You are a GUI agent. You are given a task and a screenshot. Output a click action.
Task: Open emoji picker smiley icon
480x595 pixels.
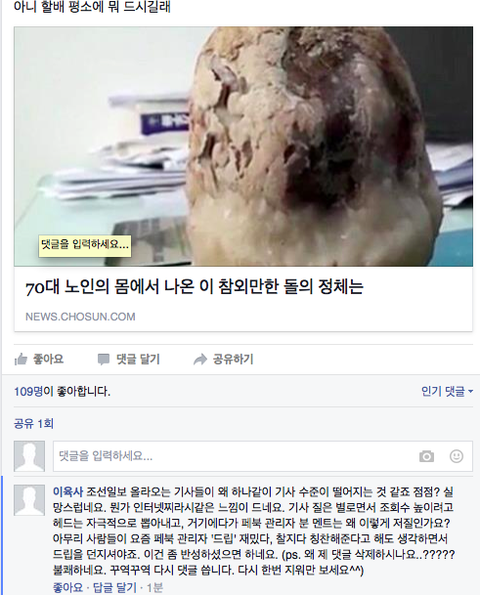(x=456, y=456)
